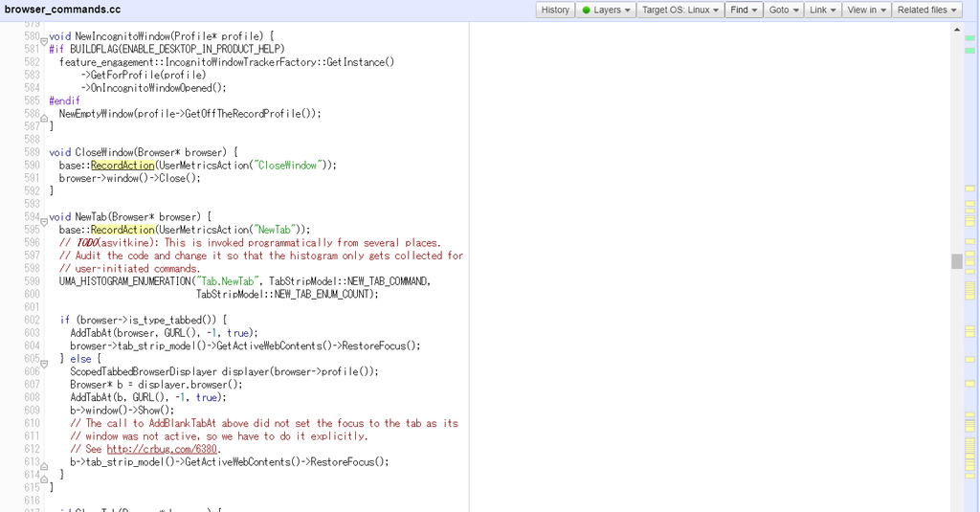Click the green Layers status dot
Image resolution: width=980 pixels, height=512 pixels.
(x=587, y=10)
